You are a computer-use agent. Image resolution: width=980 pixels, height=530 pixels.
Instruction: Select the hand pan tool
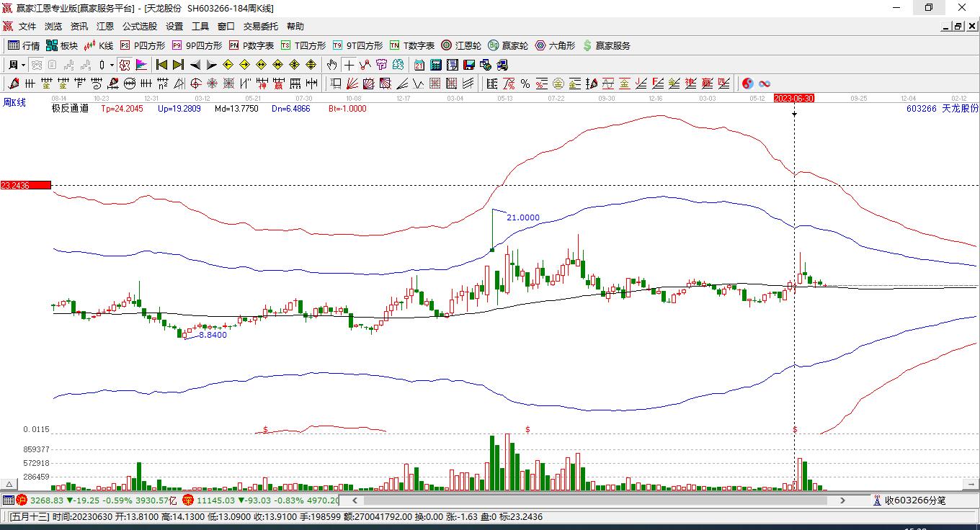tap(331, 65)
